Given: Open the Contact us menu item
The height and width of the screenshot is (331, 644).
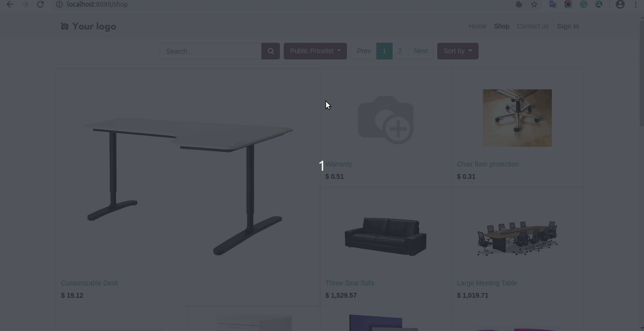Looking at the screenshot, I should click(533, 26).
